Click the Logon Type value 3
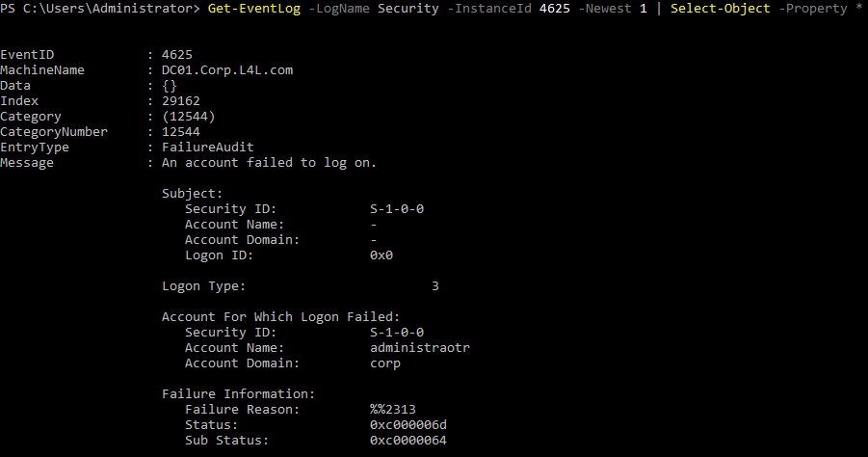 pyautogui.click(x=435, y=286)
